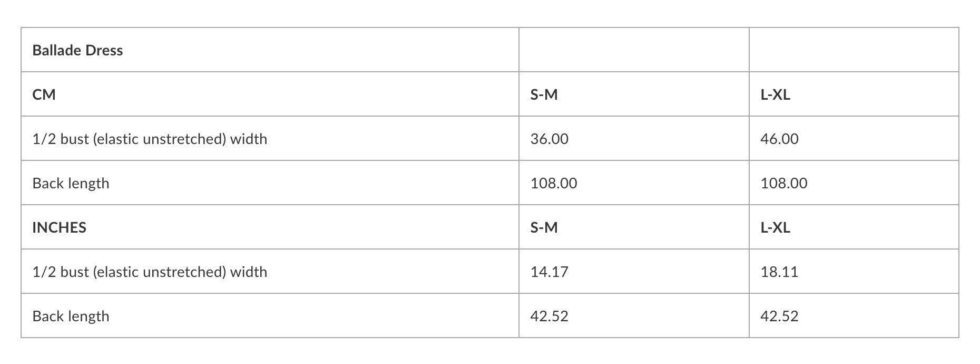Click the 46.00 bust value
Image resolution: width=980 pixels, height=364 pixels.
779,139
